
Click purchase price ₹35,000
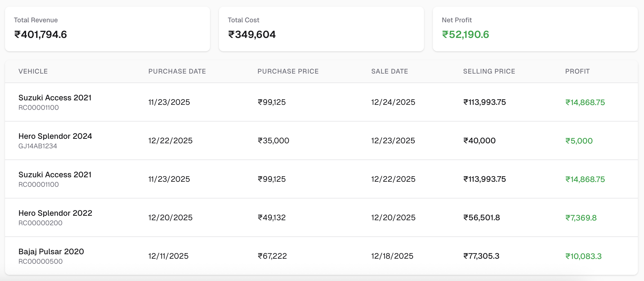(274, 140)
